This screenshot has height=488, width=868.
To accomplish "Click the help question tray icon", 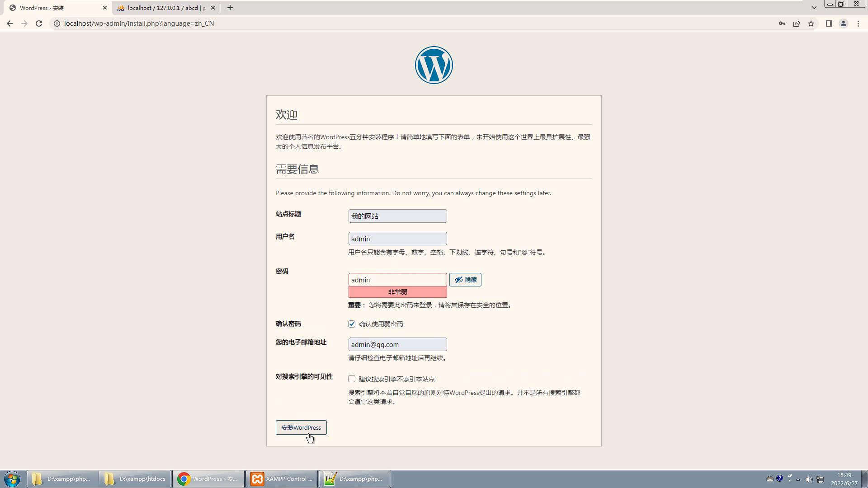I will click(x=779, y=479).
